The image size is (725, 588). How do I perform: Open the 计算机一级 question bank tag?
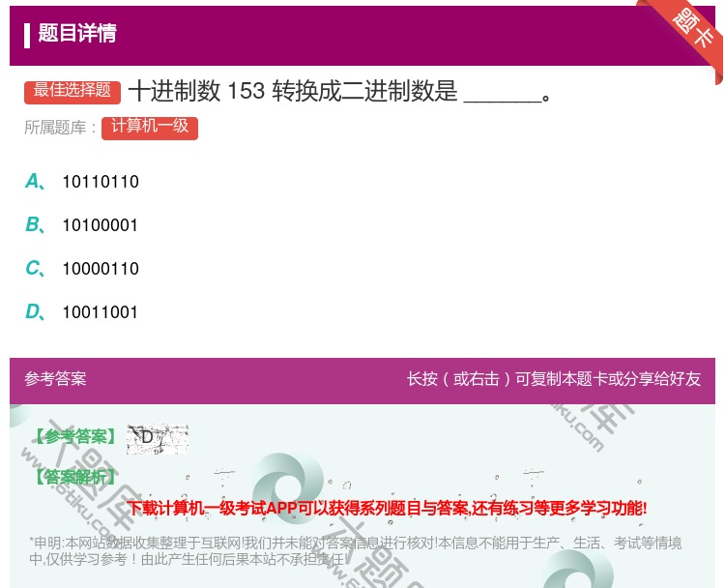pyautogui.click(x=150, y=129)
